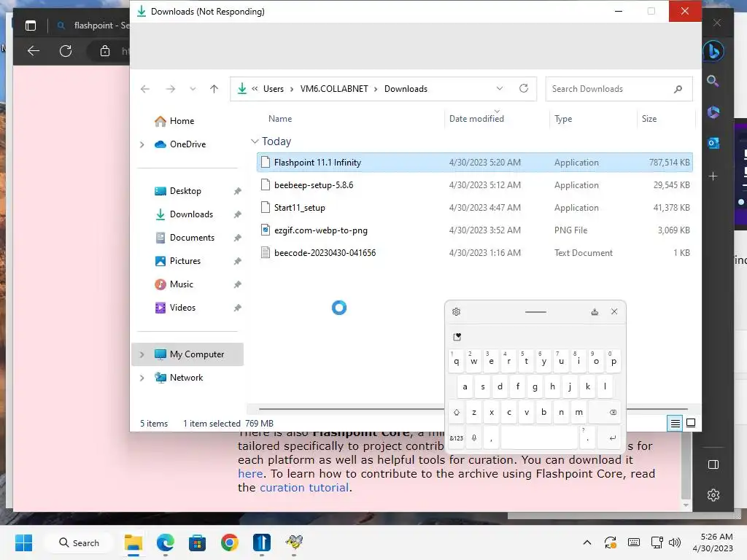Sort files by Type column
747x560 pixels.
(x=563, y=119)
